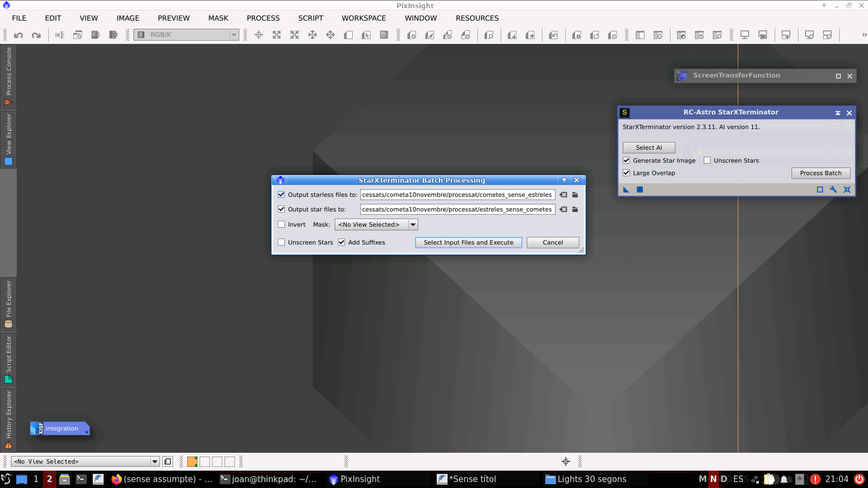Disable the Add Suffixes checkbox
This screenshot has width=868, height=488.
coord(342,242)
